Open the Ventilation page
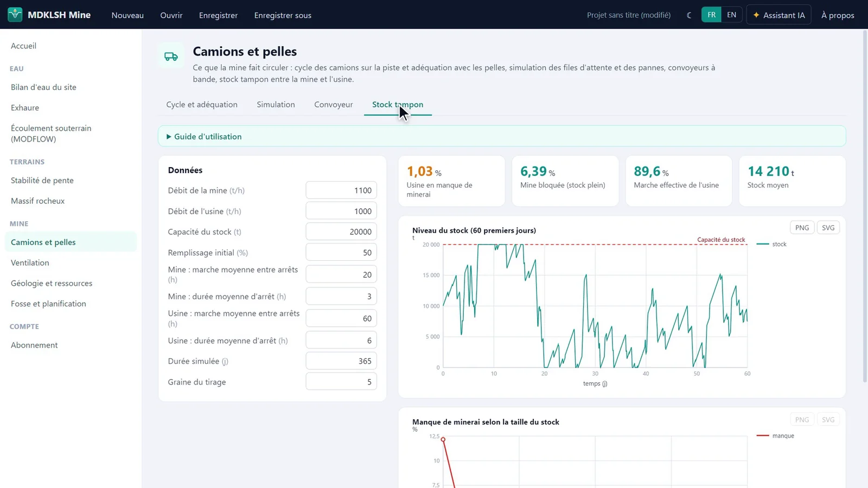 tap(71, 263)
